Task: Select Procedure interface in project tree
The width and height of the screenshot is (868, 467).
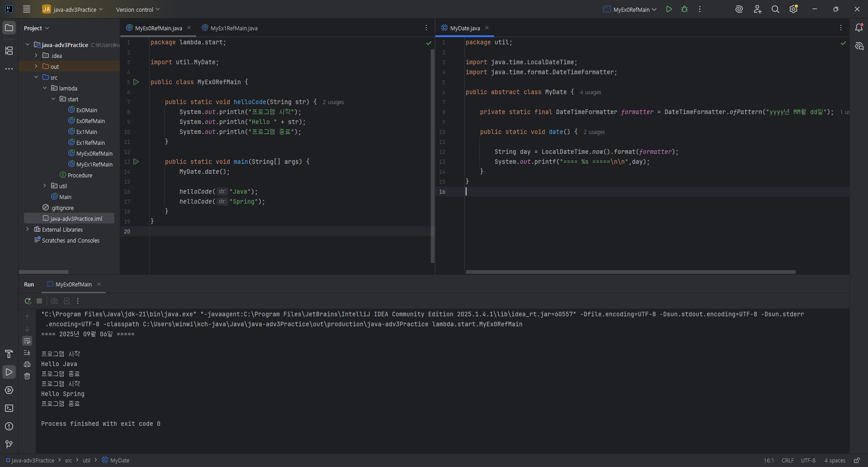Action: (x=76, y=175)
